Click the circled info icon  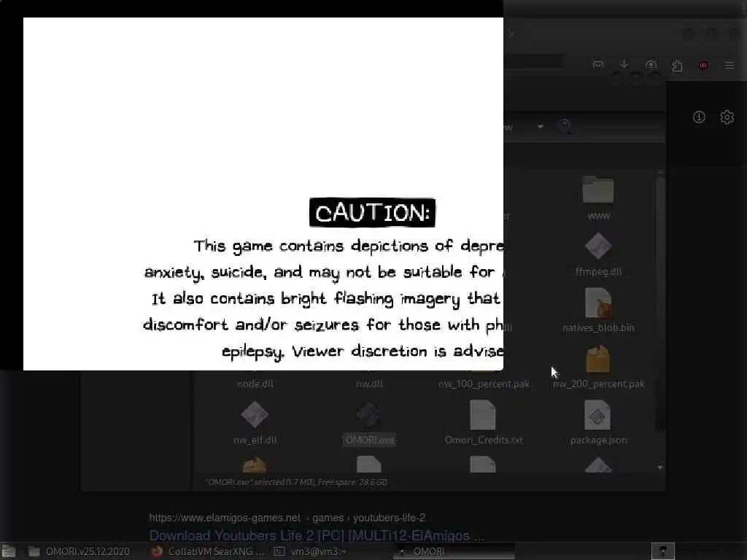point(699,117)
